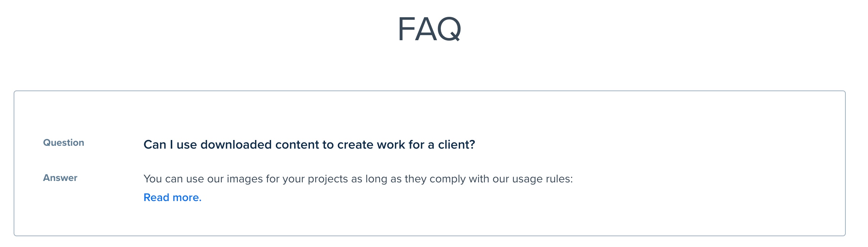Viewport: 868px width, 247px height.
Task: Click the client work question text
Action: [309, 145]
